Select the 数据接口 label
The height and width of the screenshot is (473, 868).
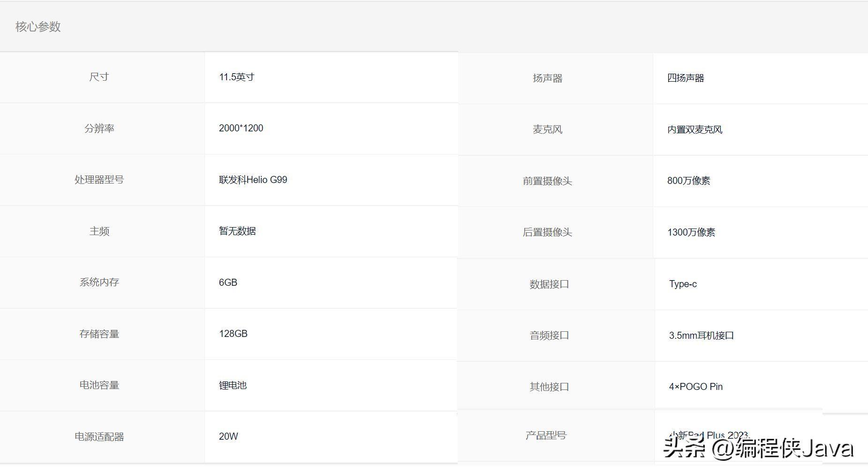pos(549,284)
